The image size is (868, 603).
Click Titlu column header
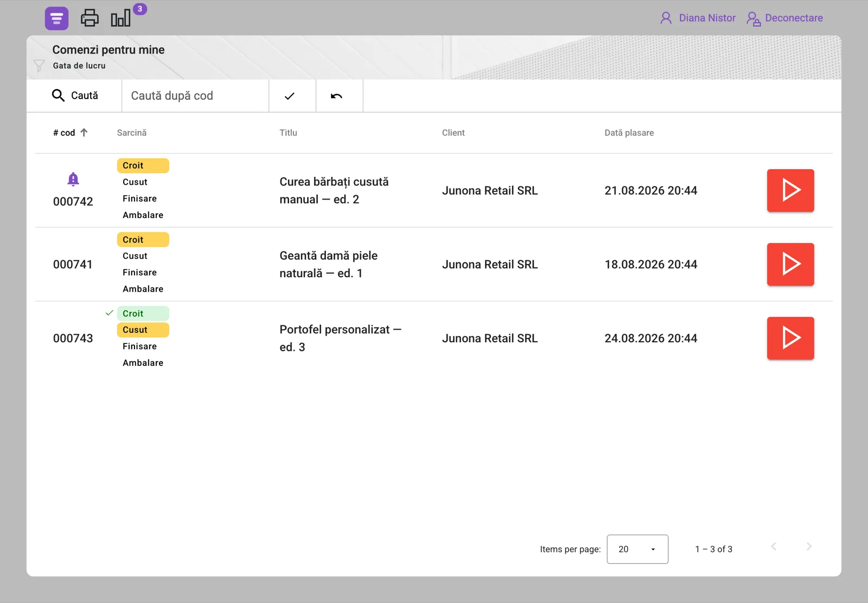(x=288, y=133)
